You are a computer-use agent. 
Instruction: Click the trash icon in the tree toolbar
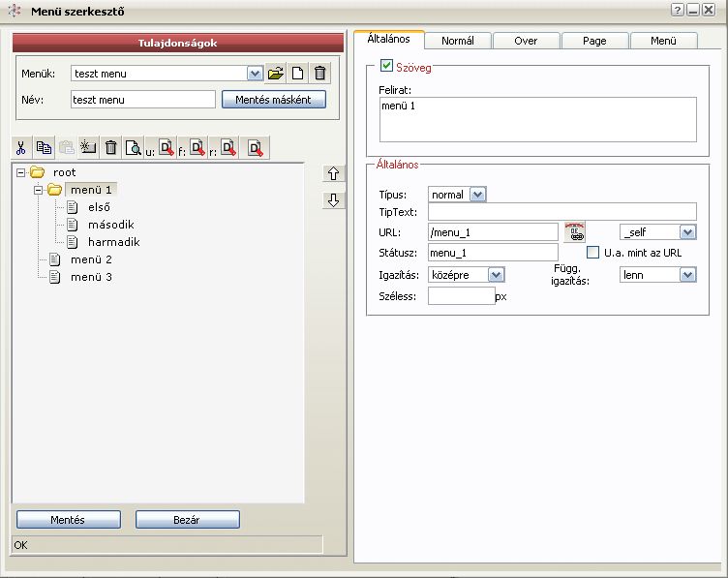[x=111, y=148]
